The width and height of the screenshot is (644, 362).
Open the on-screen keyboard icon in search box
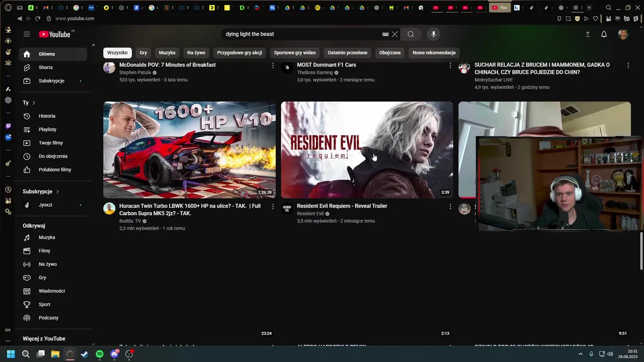point(385,34)
